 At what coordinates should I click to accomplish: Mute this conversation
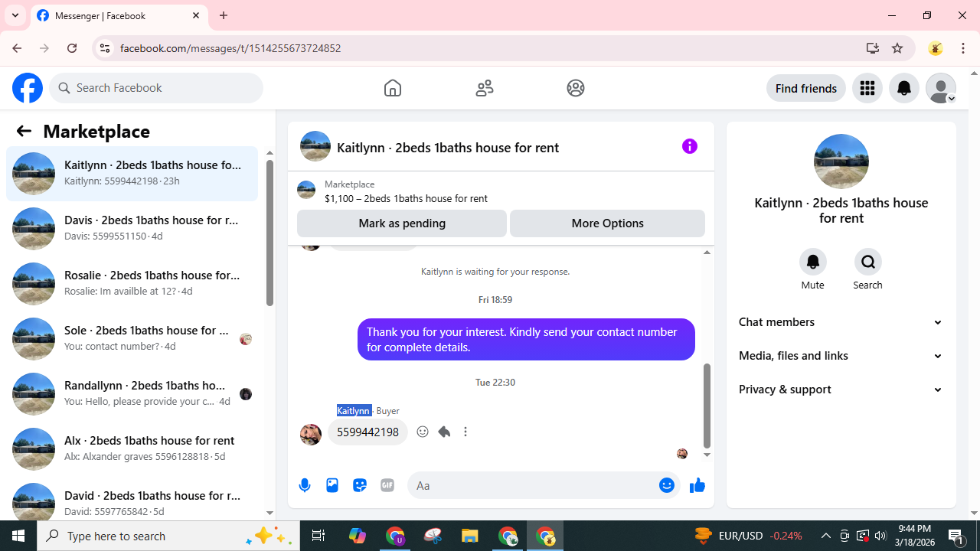click(x=813, y=262)
